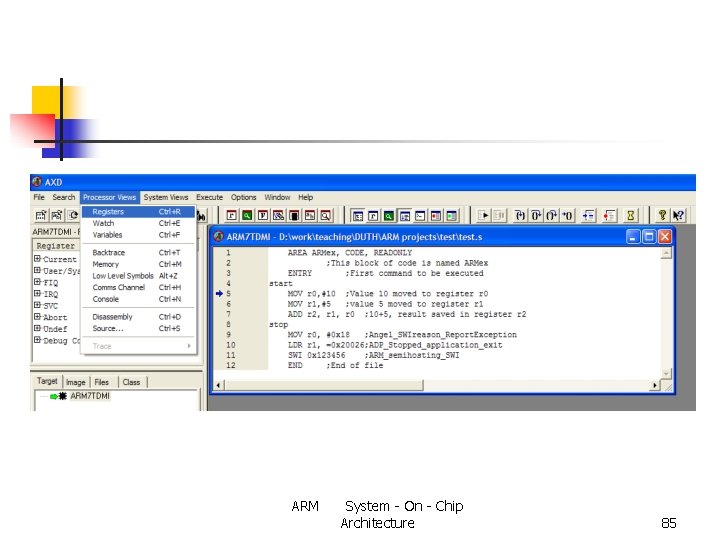720x540 pixels.
Task: Click the Step Out toolbar icon
Action: [551, 215]
